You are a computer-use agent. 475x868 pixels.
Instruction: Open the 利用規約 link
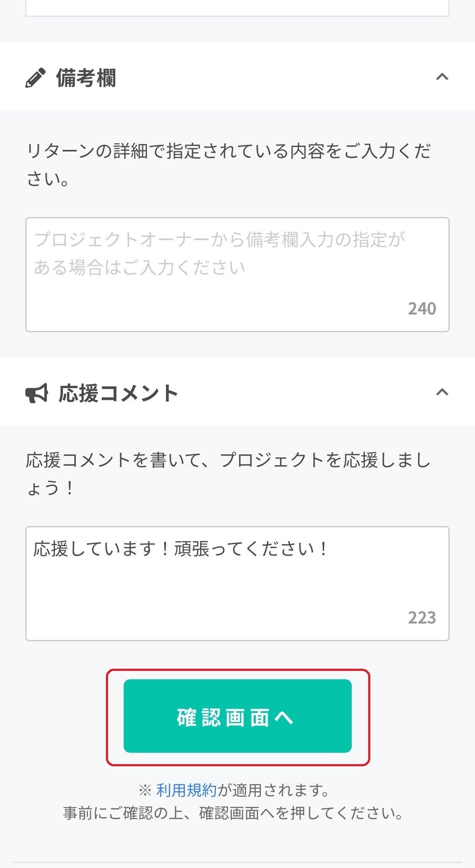tap(186, 790)
